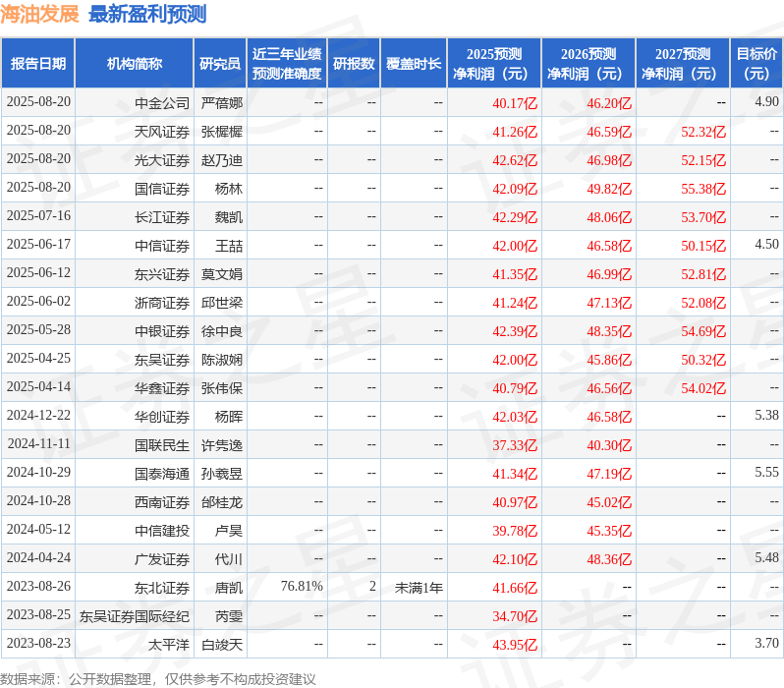Click analyst name 张樨樨
Image resolution: width=784 pixels, height=688 pixels.
point(221,132)
